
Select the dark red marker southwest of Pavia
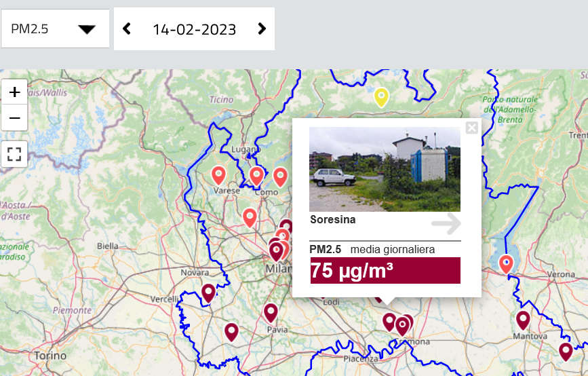231,332
